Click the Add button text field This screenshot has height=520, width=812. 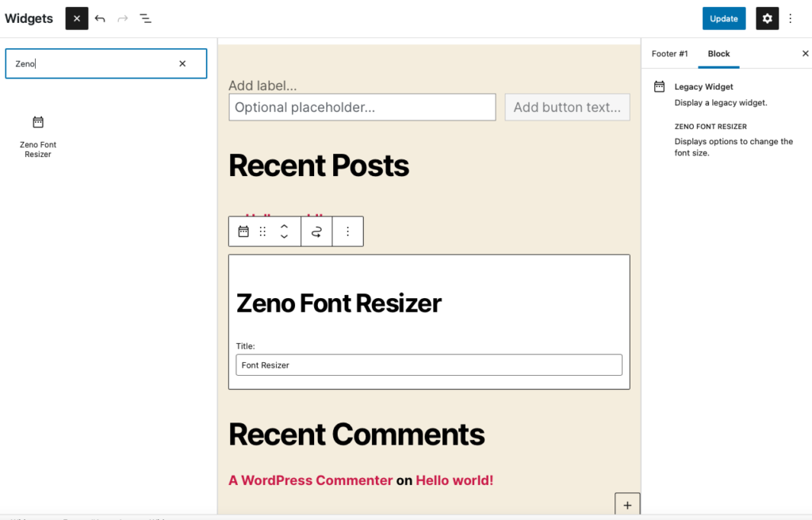tap(567, 107)
